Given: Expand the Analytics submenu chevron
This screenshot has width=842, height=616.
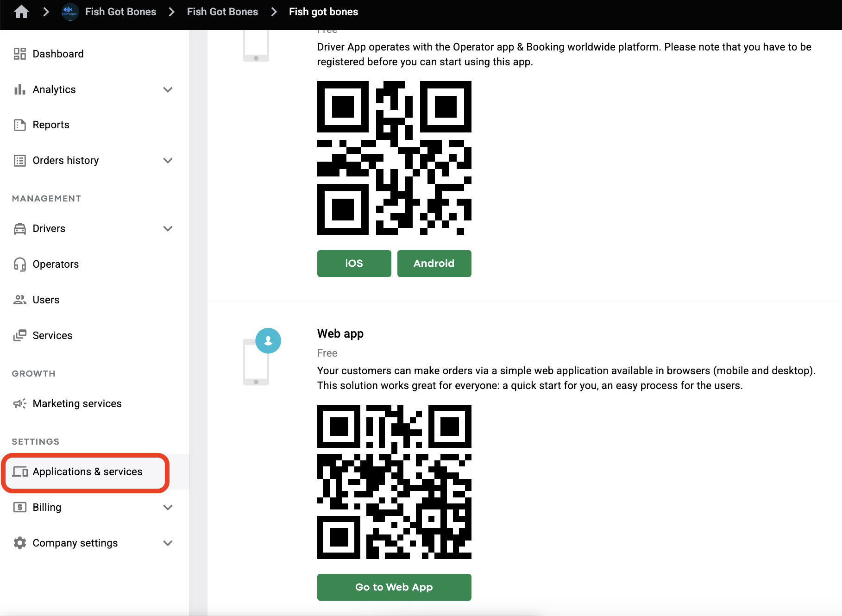Looking at the screenshot, I should [168, 89].
